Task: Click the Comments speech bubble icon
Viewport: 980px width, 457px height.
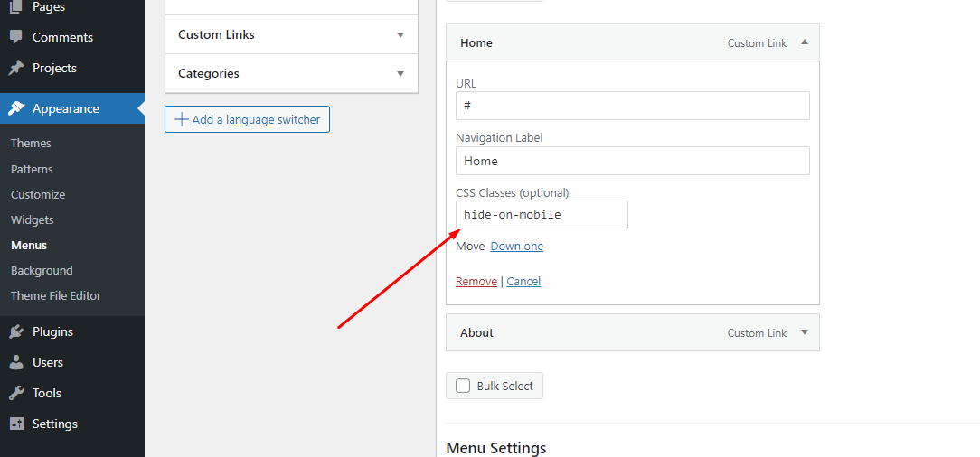Action: 16,37
